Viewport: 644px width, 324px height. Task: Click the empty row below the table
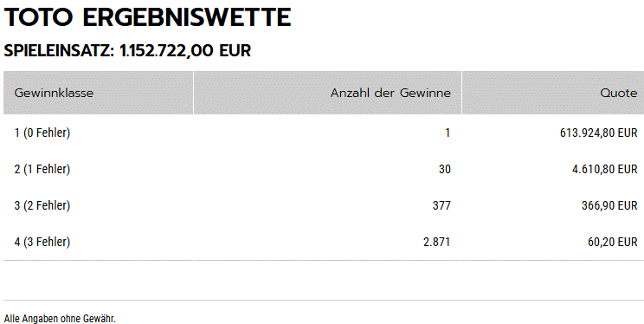(x=324, y=280)
